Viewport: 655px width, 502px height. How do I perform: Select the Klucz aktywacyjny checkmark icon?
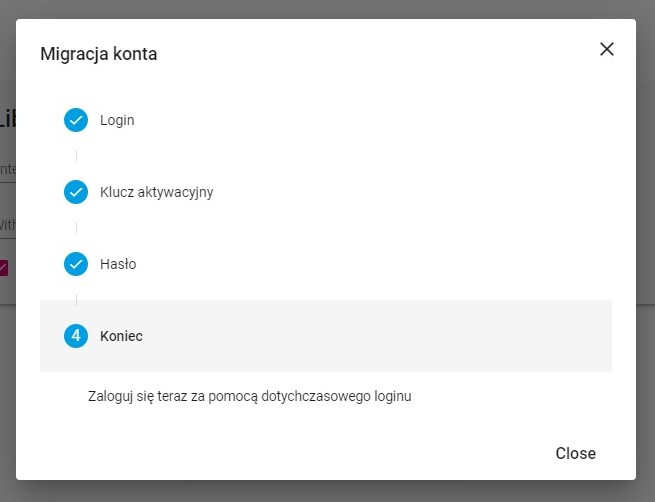coord(76,192)
